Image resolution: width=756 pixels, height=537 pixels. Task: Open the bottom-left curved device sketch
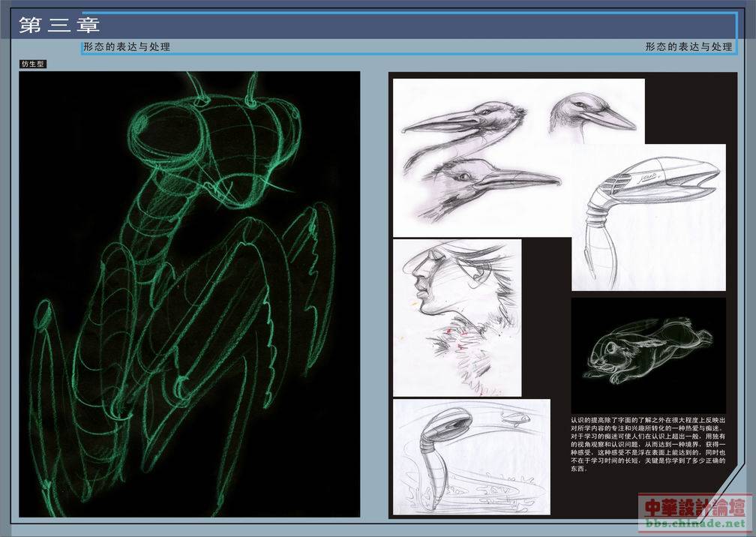pos(471,456)
